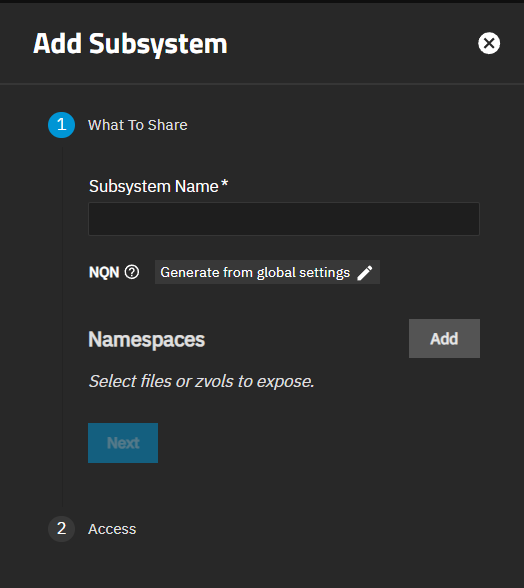
Task: Click the step 1 number circle
Action: coord(62,125)
